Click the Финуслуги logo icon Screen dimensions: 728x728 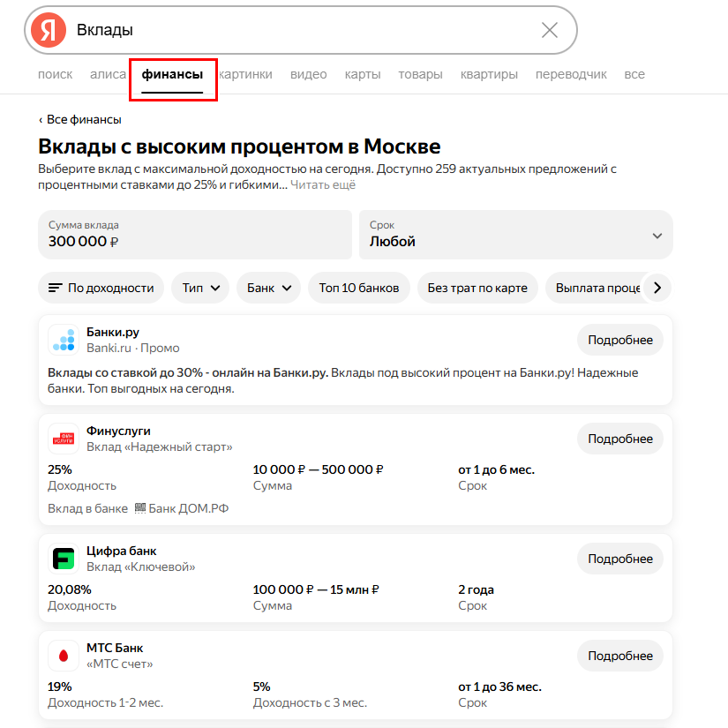click(x=64, y=439)
